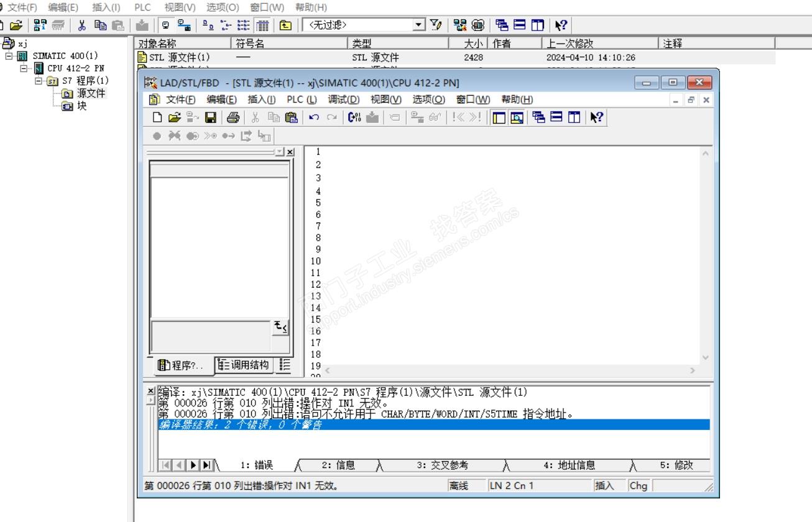Collapse the S7 程序(1) tree node

pos(39,81)
